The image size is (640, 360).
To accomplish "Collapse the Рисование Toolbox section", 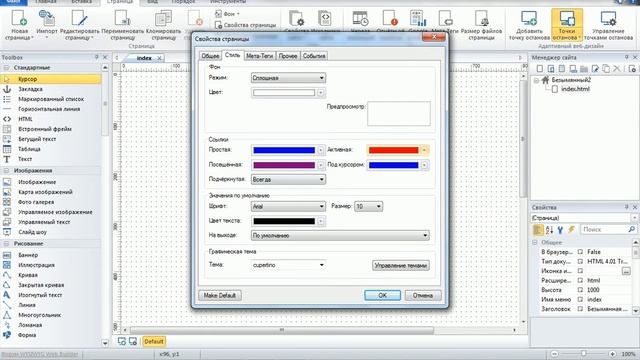I will click(x=7, y=244).
